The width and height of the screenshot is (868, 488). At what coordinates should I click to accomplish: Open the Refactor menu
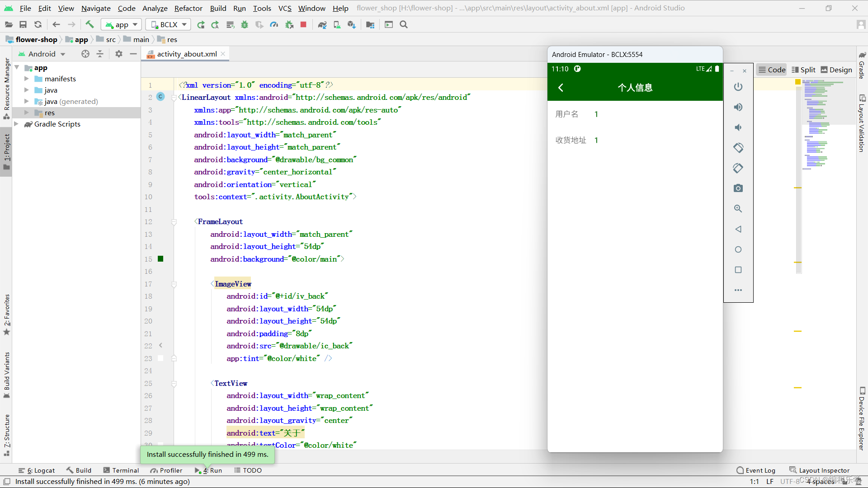pos(189,8)
